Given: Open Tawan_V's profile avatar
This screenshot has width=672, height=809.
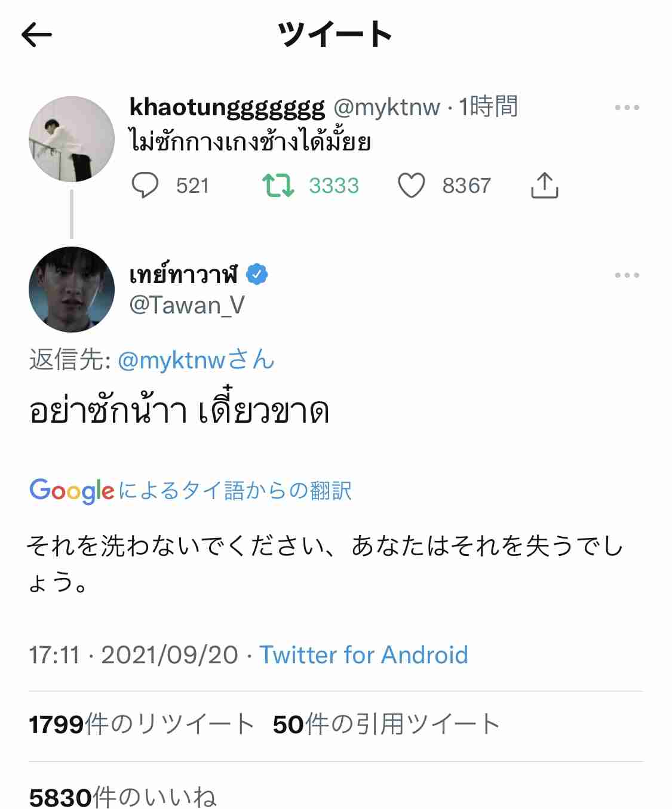Looking at the screenshot, I should [72, 290].
